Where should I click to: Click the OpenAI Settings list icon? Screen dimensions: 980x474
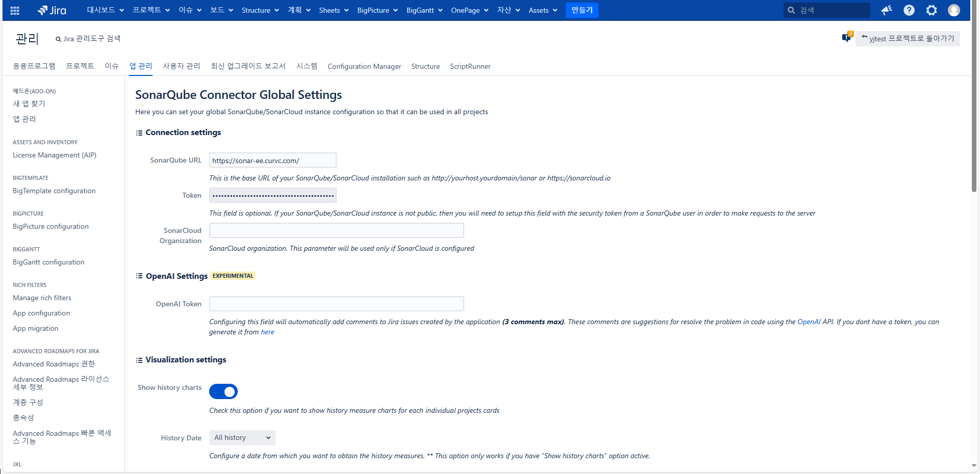[x=139, y=276]
